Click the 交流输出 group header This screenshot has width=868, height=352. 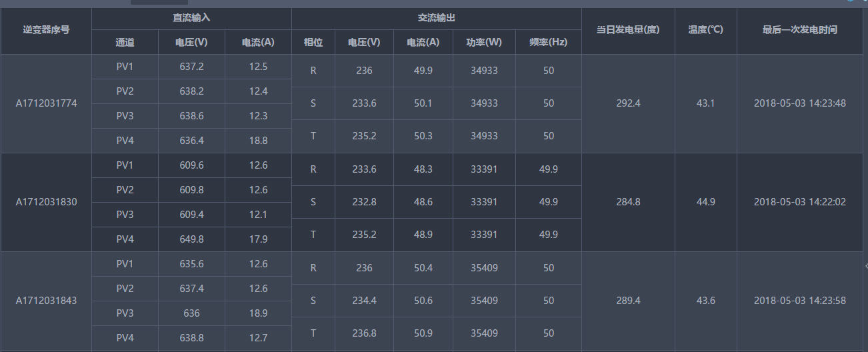point(436,18)
